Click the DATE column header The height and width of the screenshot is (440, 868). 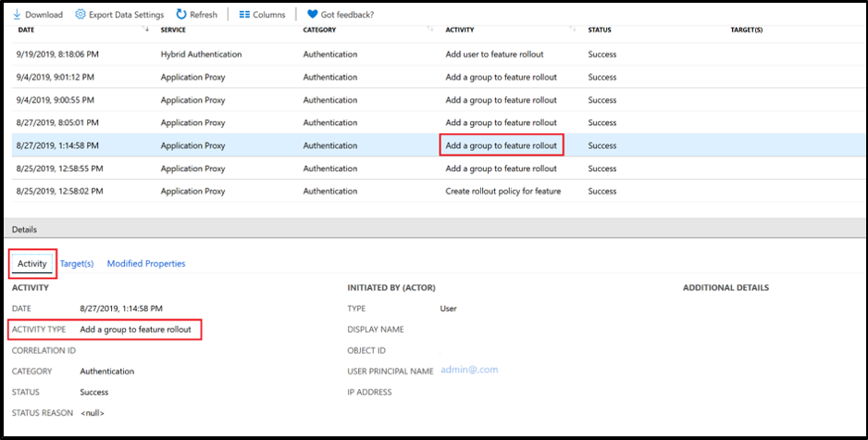[x=26, y=30]
